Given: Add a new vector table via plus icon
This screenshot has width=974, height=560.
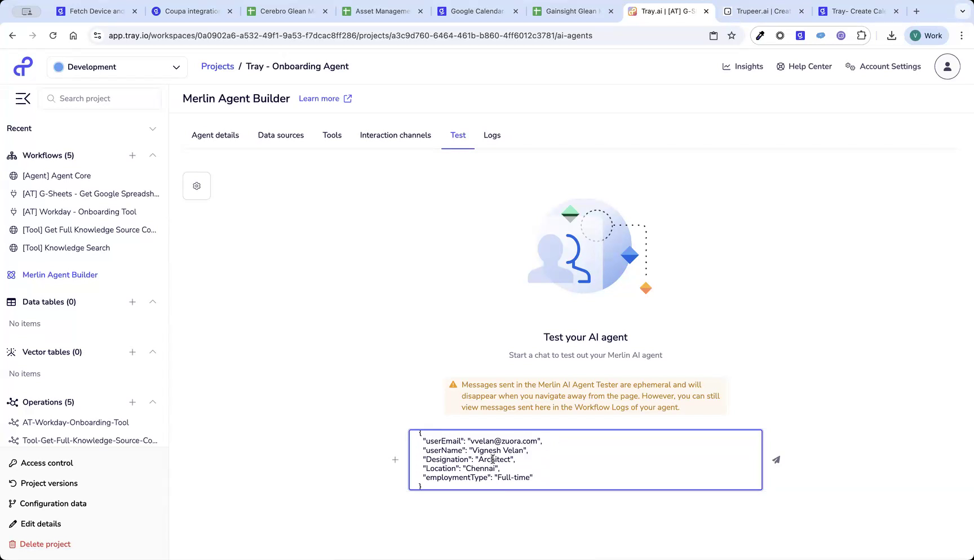Looking at the screenshot, I should (132, 352).
